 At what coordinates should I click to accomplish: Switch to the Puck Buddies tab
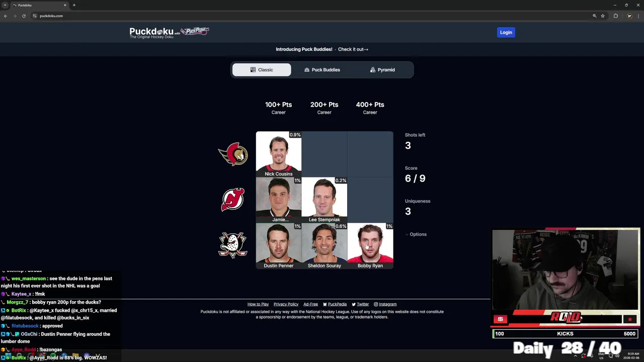322,70
